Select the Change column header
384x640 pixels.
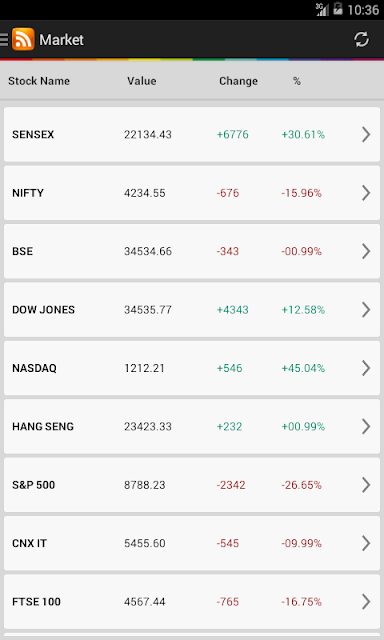238,81
